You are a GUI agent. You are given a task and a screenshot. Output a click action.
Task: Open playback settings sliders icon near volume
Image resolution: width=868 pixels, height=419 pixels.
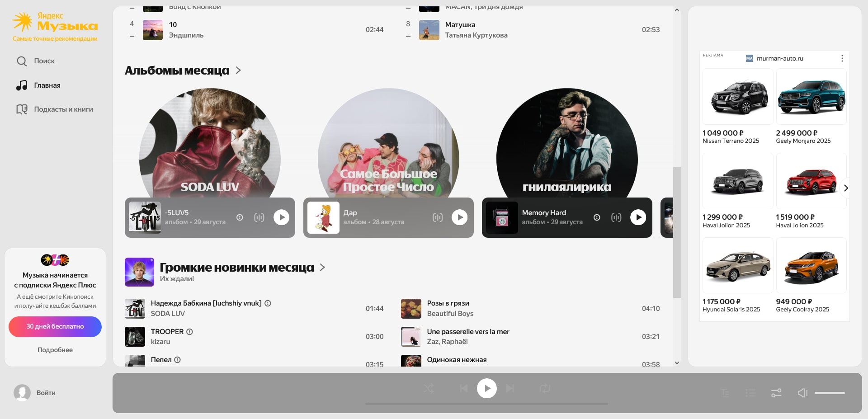click(x=776, y=393)
